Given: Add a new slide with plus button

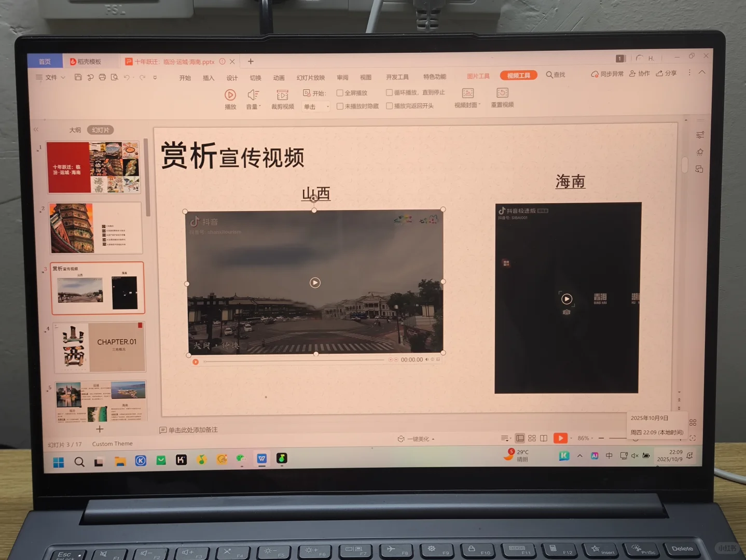Looking at the screenshot, I should 100,429.
